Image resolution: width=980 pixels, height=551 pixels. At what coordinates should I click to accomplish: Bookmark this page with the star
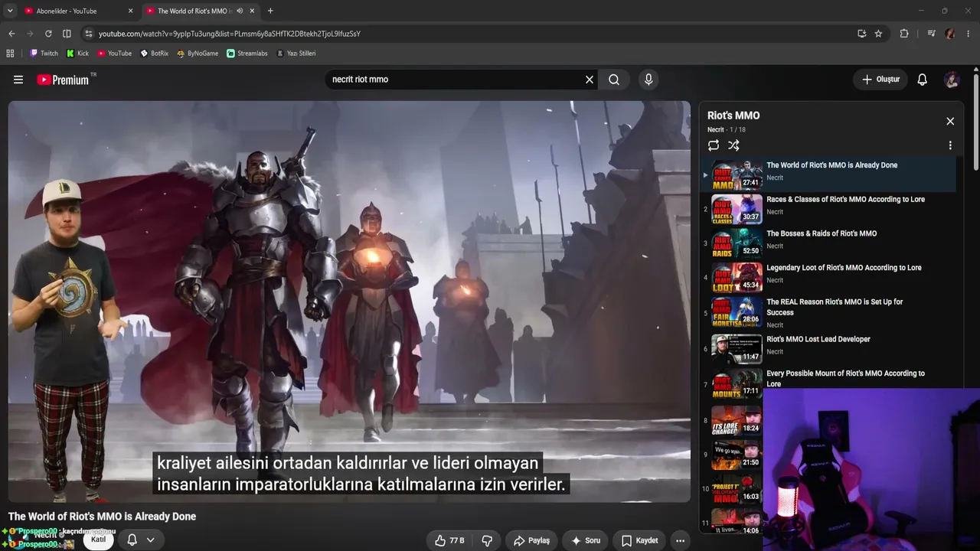[878, 34]
